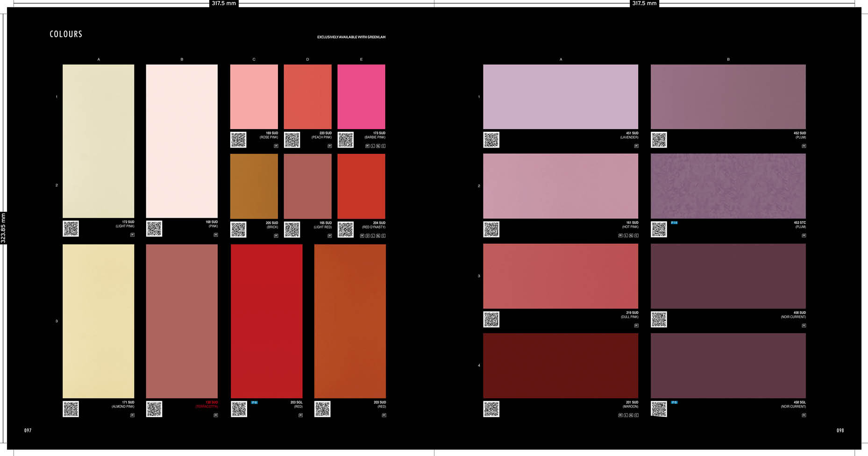This screenshot has width=868, height=456.
Task: Click the COLOURS page heading
Action: 66,34
